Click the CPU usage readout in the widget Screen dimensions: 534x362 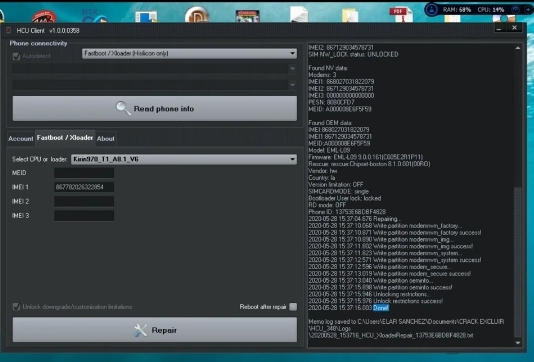pos(490,10)
